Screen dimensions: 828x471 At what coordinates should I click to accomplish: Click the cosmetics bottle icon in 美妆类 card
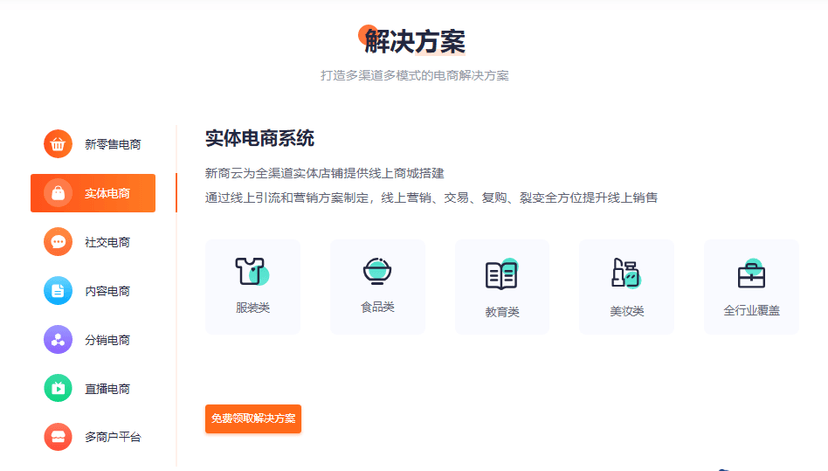click(x=626, y=273)
